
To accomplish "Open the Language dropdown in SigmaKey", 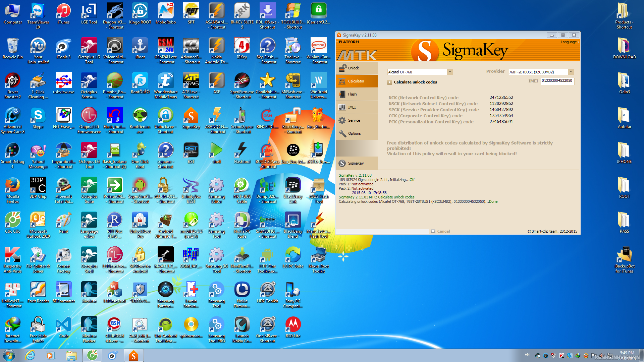I will click(x=570, y=42).
